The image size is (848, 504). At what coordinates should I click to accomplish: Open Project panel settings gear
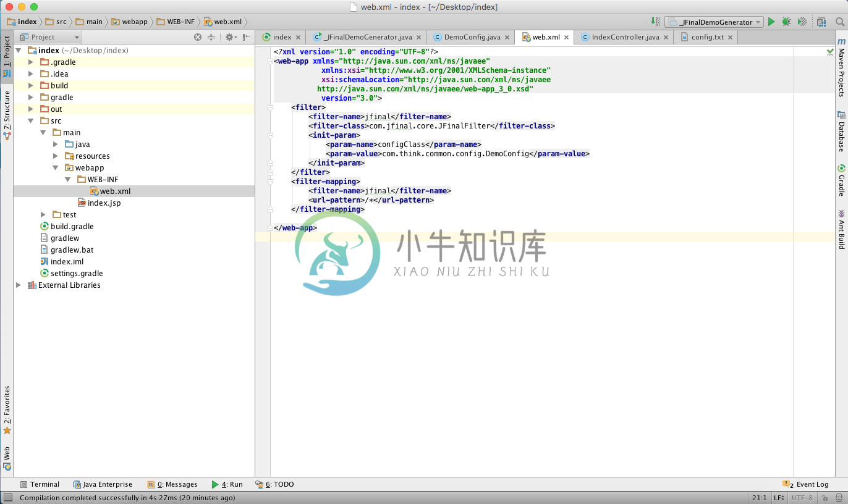click(x=230, y=37)
